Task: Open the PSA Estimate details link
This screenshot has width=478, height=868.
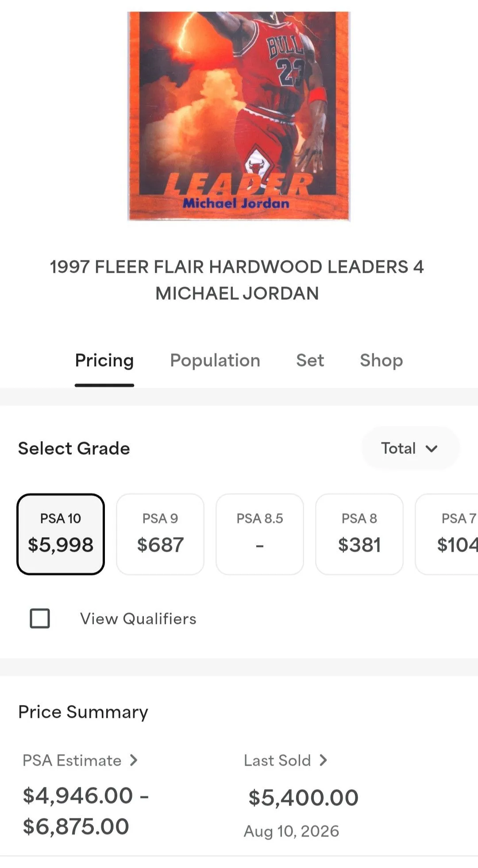Action: click(x=80, y=760)
